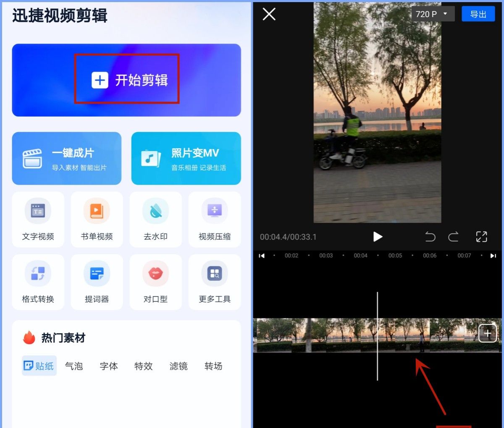
Task: Open the 720P resolution dropdown
Action: (433, 13)
